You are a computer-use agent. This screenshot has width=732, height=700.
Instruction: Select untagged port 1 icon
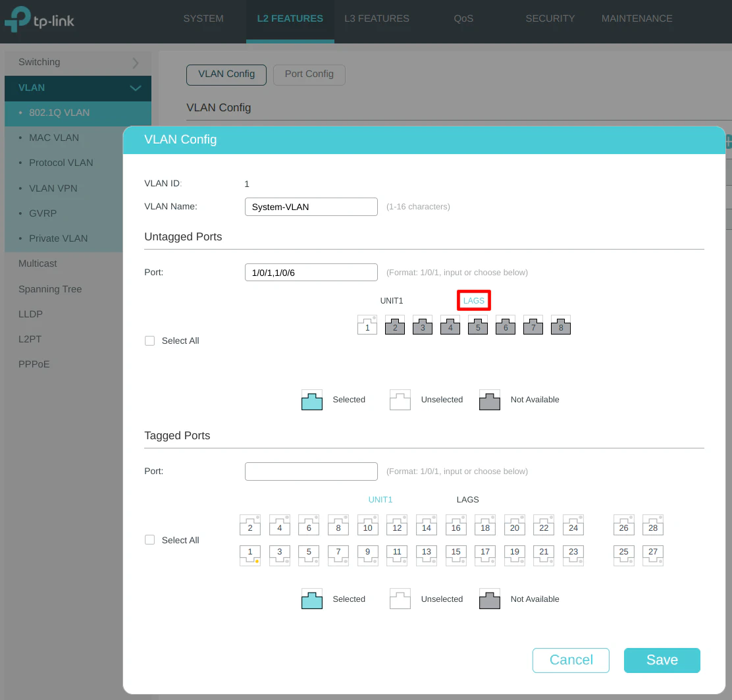(367, 325)
